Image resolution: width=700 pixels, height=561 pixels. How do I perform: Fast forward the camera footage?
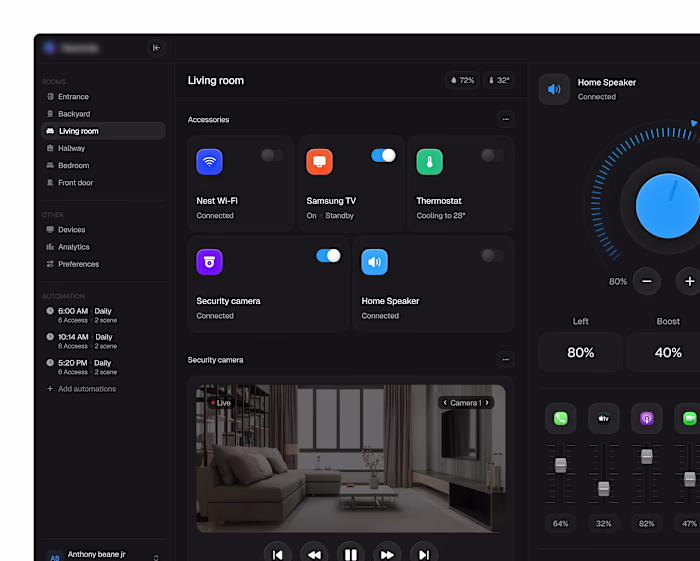tap(387, 554)
